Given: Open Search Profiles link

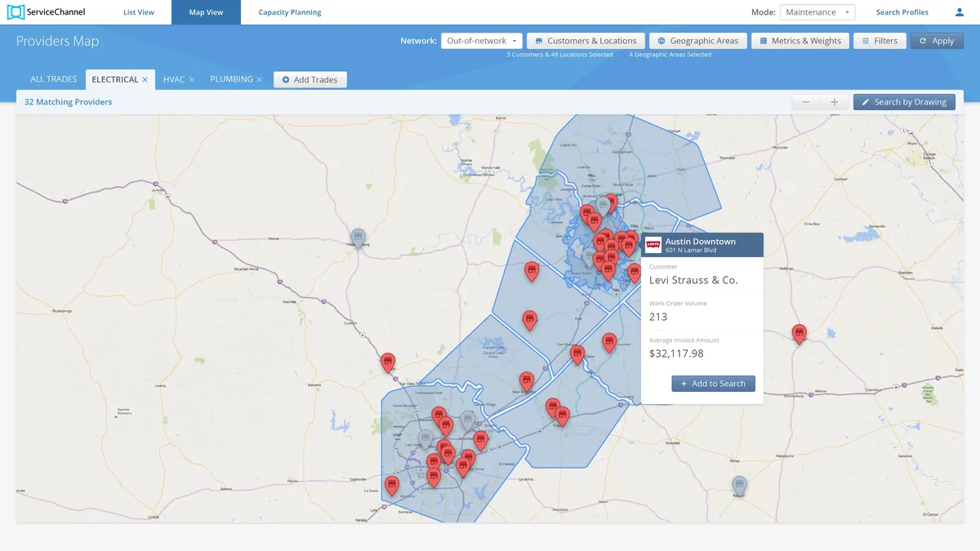Looking at the screenshot, I should tap(902, 12).
